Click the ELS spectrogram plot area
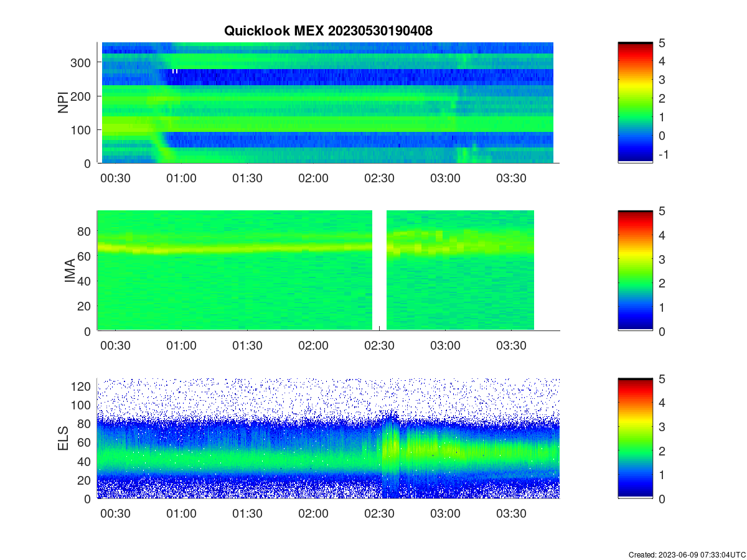Viewport: 747px width, 560px height. click(328, 439)
